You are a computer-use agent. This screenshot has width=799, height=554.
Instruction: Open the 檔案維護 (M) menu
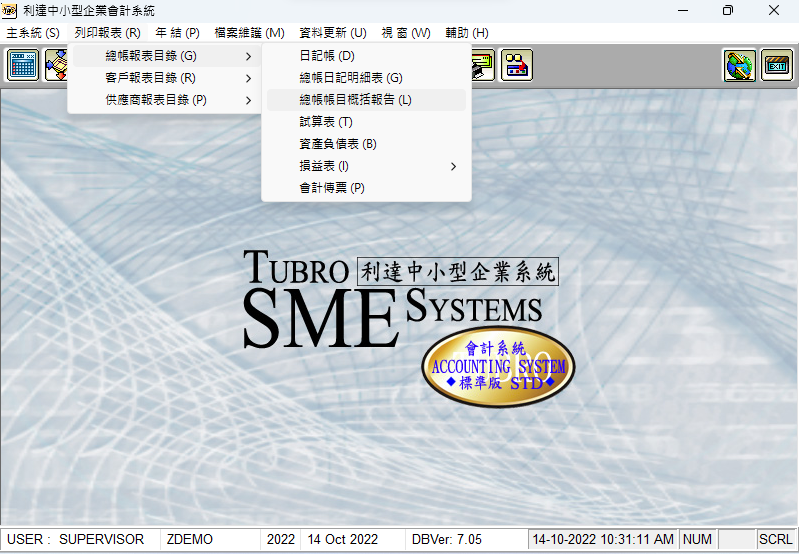249,33
